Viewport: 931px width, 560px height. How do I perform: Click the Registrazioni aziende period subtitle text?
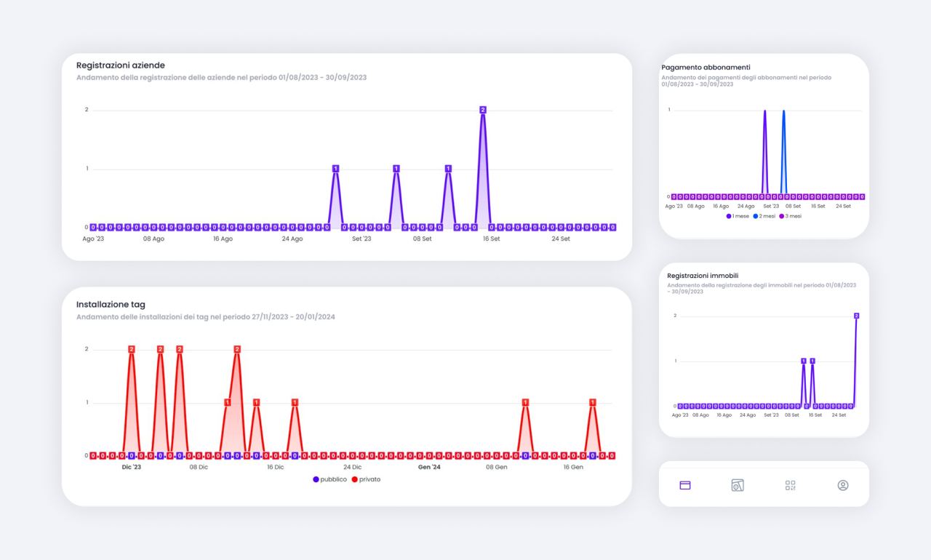coord(221,77)
